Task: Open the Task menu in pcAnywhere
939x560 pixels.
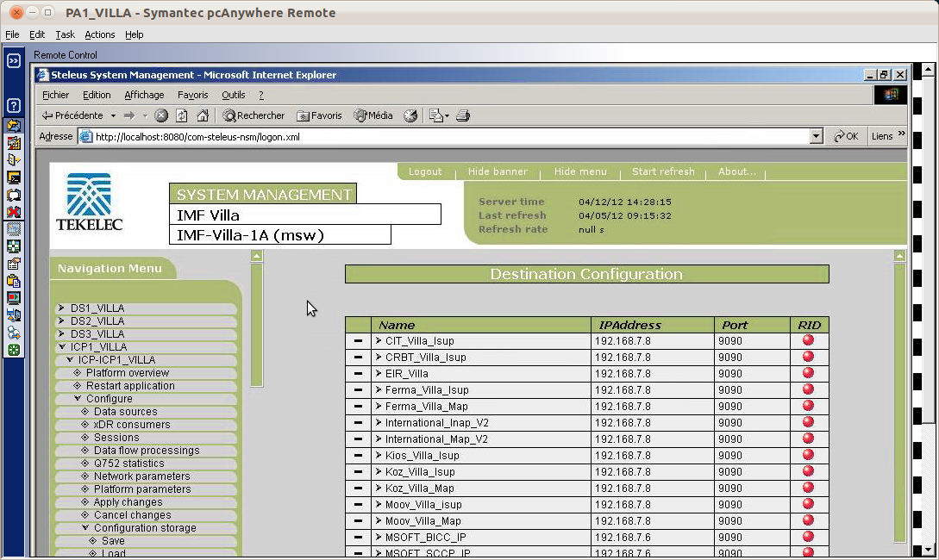Action: pos(64,34)
